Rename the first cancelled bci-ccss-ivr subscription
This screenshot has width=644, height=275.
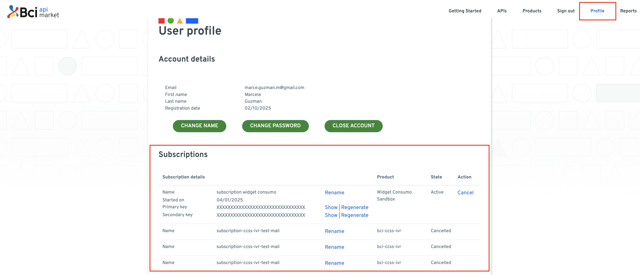coord(334,231)
